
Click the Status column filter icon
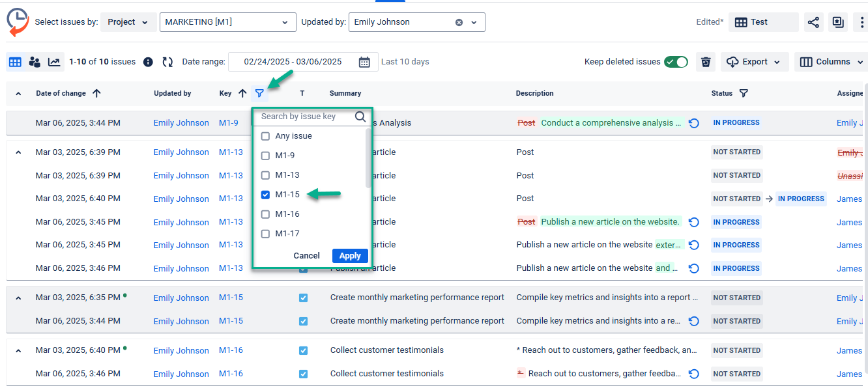pyautogui.click(x=744, y=93)
